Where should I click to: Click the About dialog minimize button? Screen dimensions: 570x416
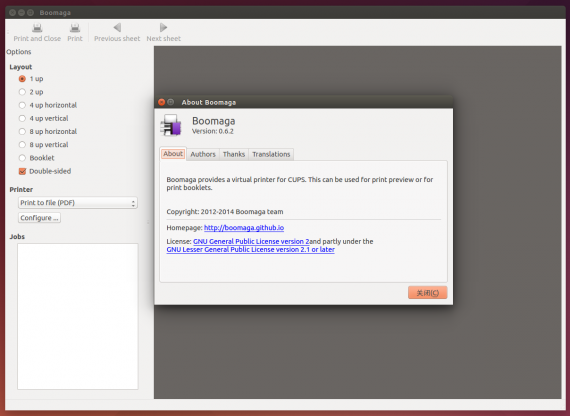170,102
